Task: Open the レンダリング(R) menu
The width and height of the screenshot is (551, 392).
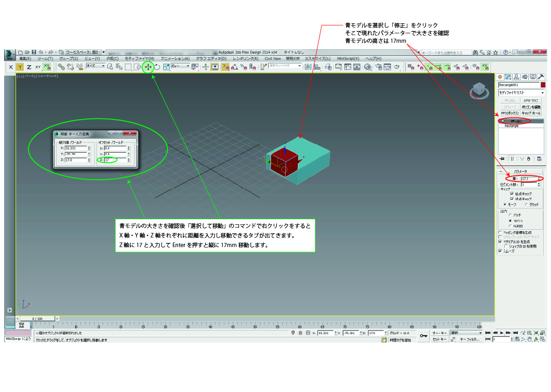Action: click(245, 59)
